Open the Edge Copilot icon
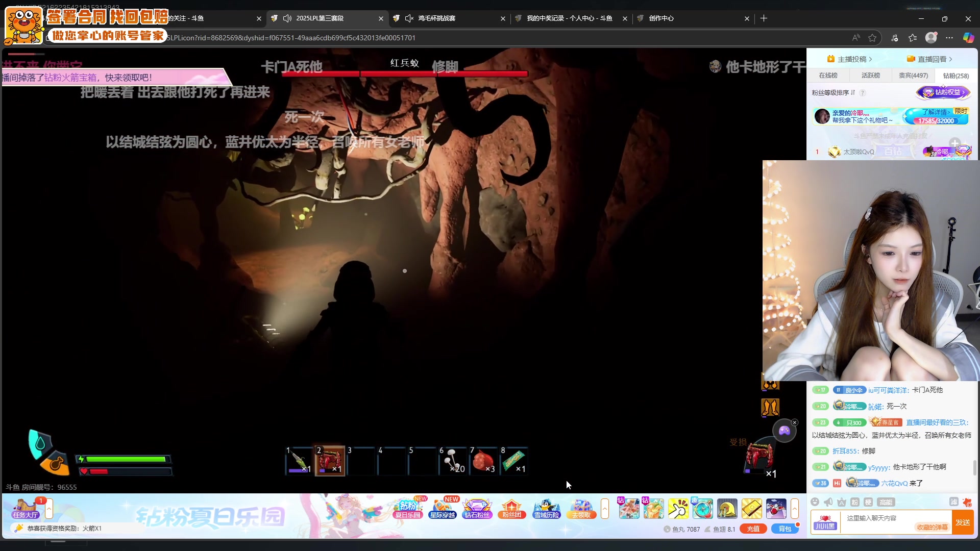Viewport: 980px width, 551px height. 968,38
